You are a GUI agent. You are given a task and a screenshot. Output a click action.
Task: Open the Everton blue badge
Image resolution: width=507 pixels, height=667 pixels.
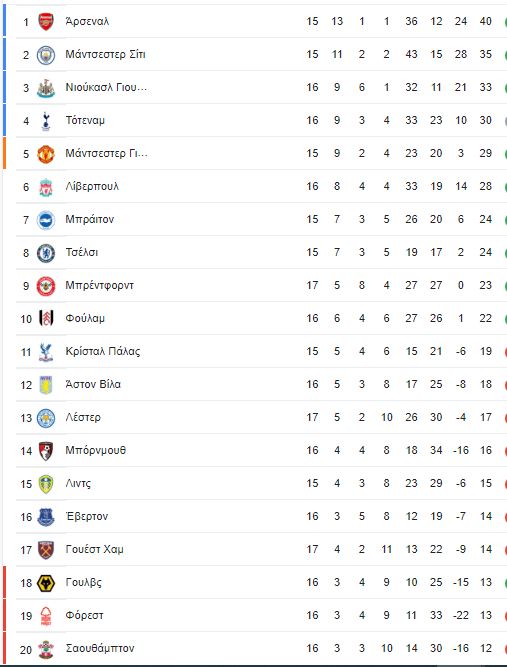46,517
